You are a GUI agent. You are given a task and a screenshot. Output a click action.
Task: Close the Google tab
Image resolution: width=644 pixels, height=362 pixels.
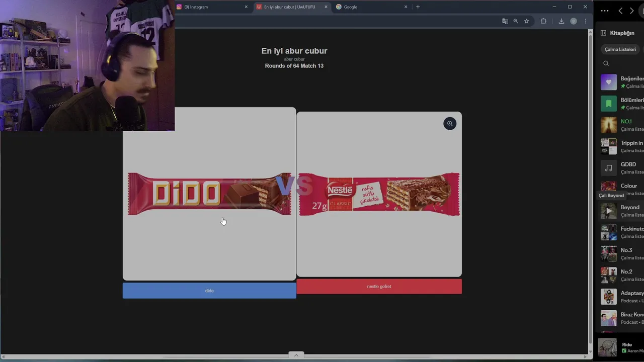tap(406, 7)
